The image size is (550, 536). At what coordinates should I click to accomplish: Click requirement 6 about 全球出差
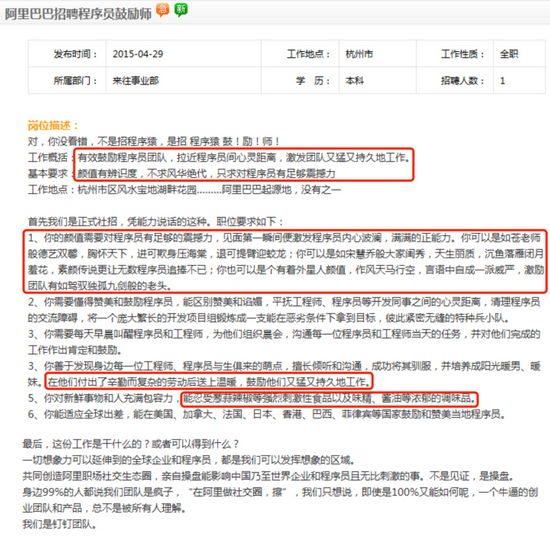267,415
